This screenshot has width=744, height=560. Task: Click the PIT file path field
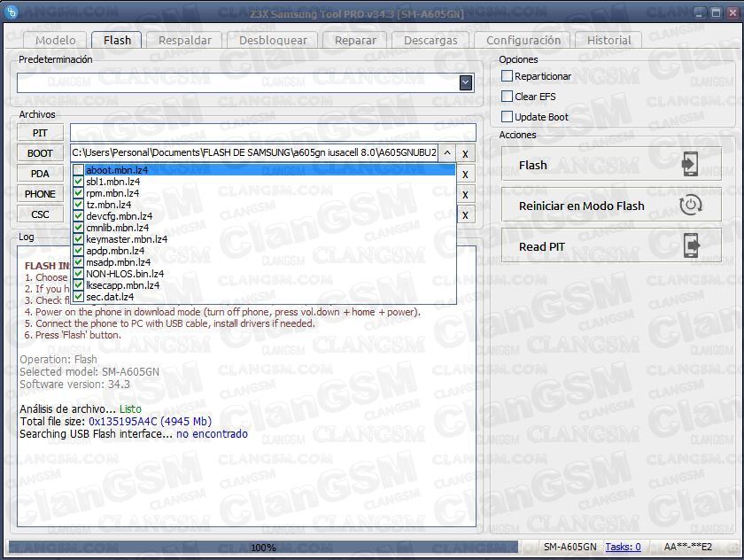[273, 132]
